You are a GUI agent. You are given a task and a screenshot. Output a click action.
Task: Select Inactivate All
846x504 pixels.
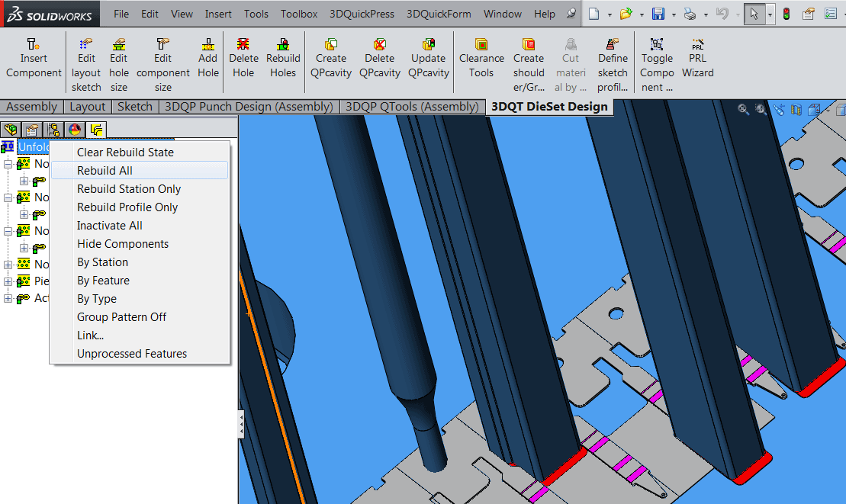click(140, 226)
